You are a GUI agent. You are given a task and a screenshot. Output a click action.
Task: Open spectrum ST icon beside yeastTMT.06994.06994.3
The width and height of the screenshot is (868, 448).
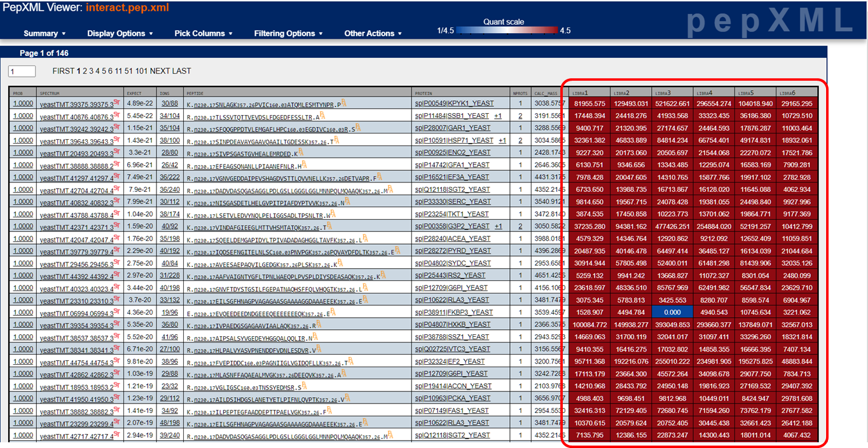pyautogui.click(x=116, y=311)
